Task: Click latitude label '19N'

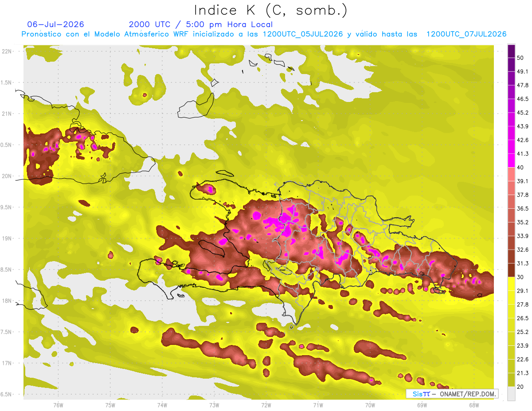Action: click(x=7, y=239)
